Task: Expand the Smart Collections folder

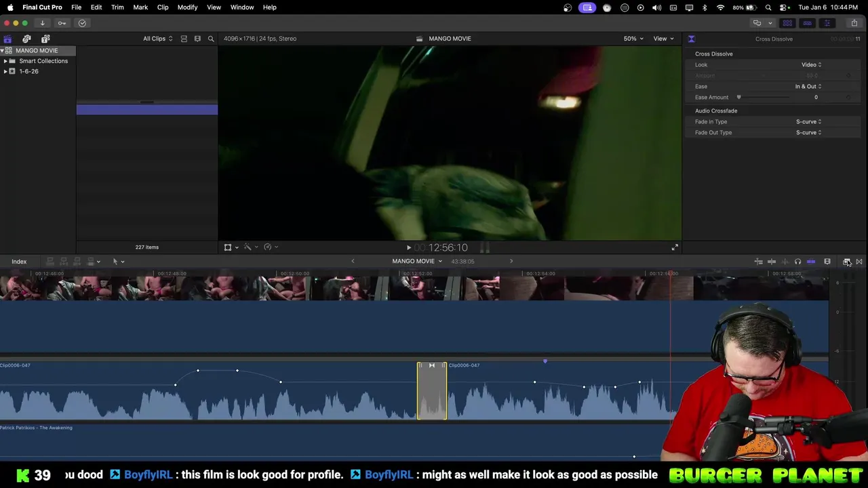Action: click(5, 61)
